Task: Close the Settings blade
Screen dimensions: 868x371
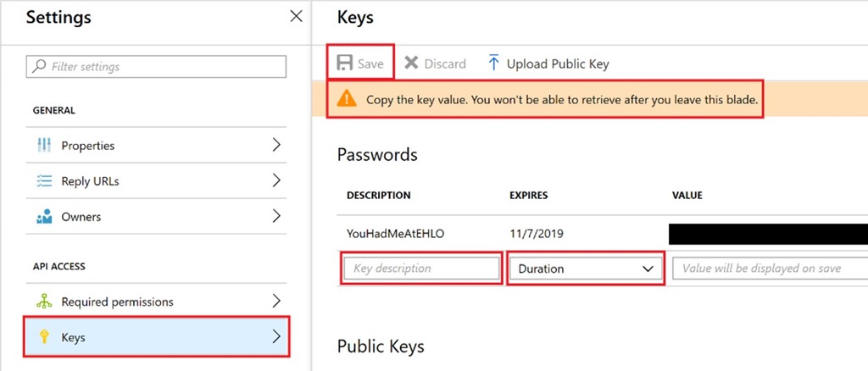Action: point(296,16)
